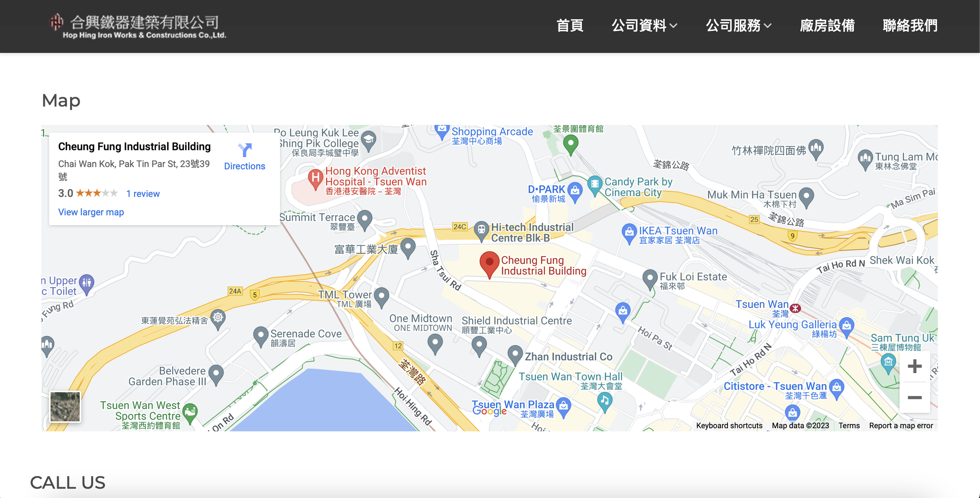
Task: Zoom out the map with minus button
Action: click(x=914, y=397)
